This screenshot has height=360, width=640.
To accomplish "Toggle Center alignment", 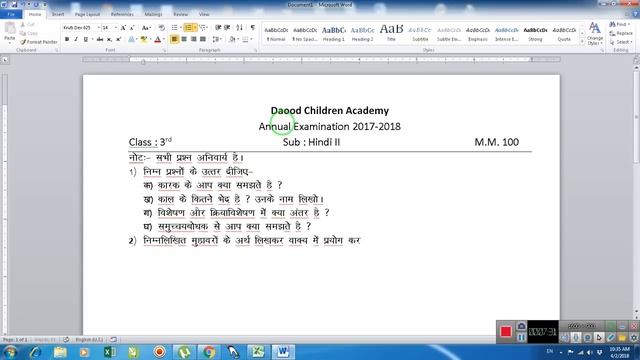I will (x=184, y=39).
